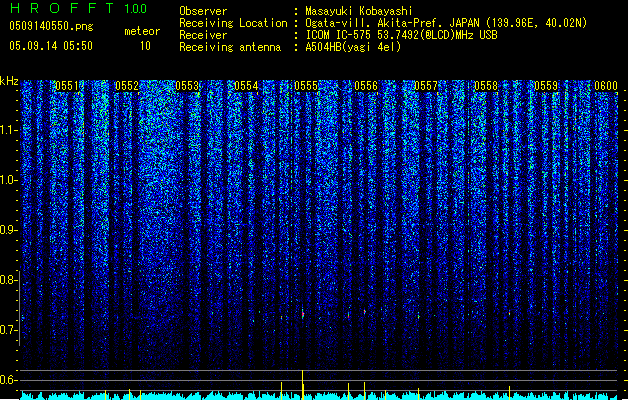The image size is (629, 400).
Task: Click the 'Receiving Location' label
Action: pos(233,23)
